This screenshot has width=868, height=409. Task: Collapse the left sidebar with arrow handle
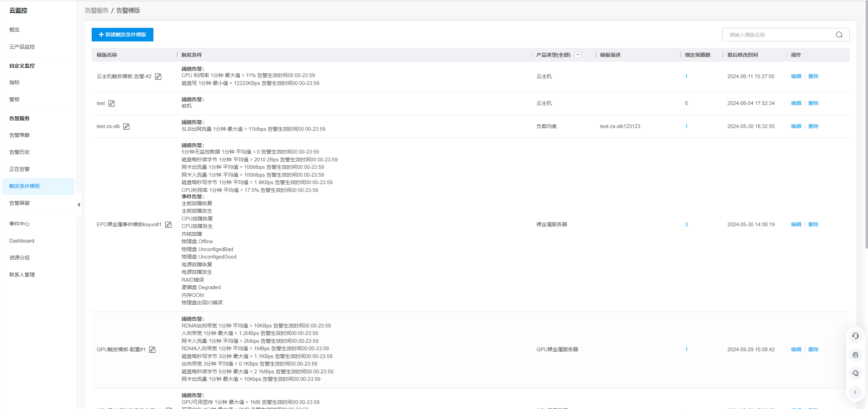point(79,204)
